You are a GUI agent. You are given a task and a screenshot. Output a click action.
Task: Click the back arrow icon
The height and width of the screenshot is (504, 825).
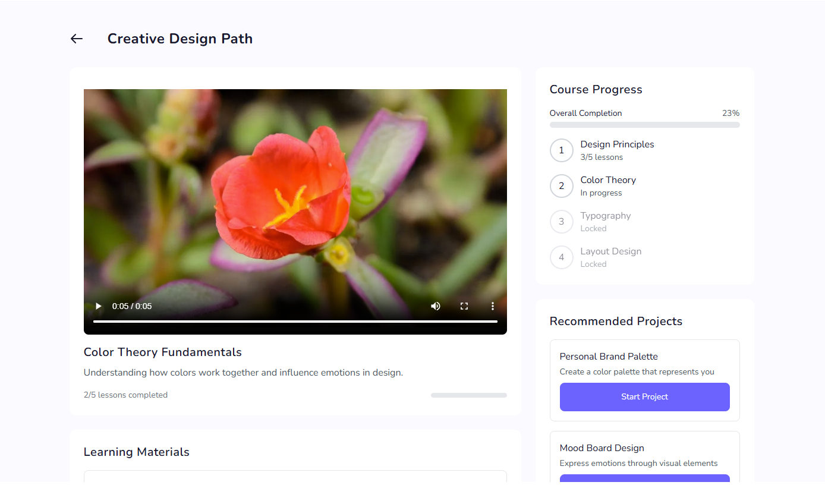click(x=77, y=39)
